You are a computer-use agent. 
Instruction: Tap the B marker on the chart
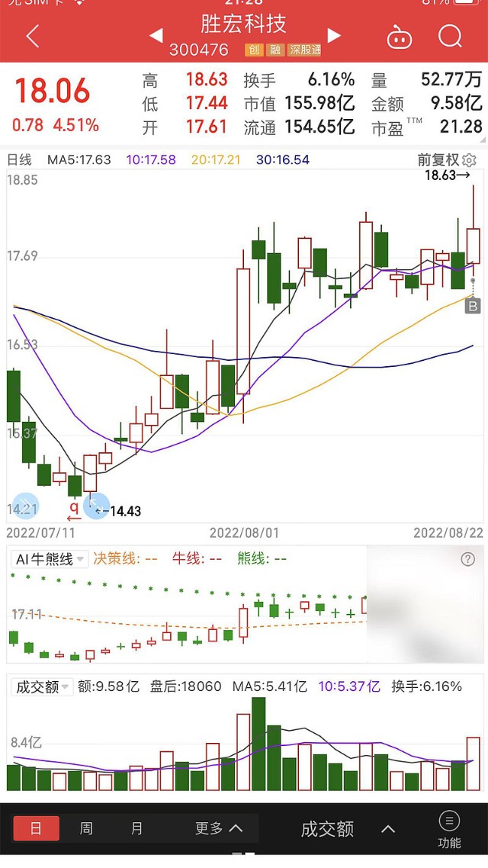click(x=473, y=307)
